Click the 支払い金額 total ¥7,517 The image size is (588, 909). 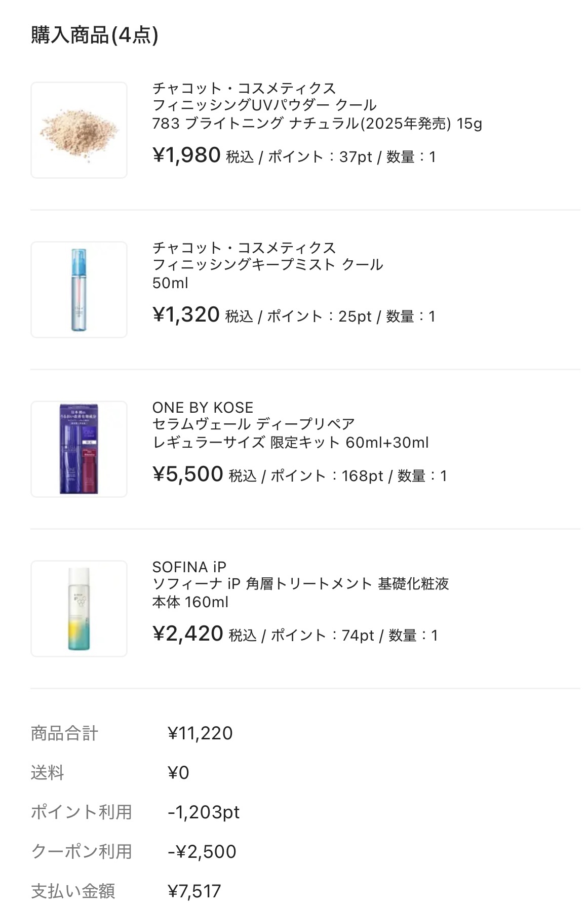[x=194, y=891]
